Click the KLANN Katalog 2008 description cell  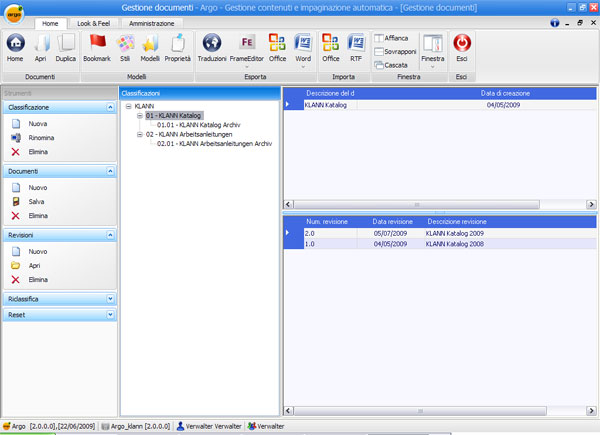455,244
